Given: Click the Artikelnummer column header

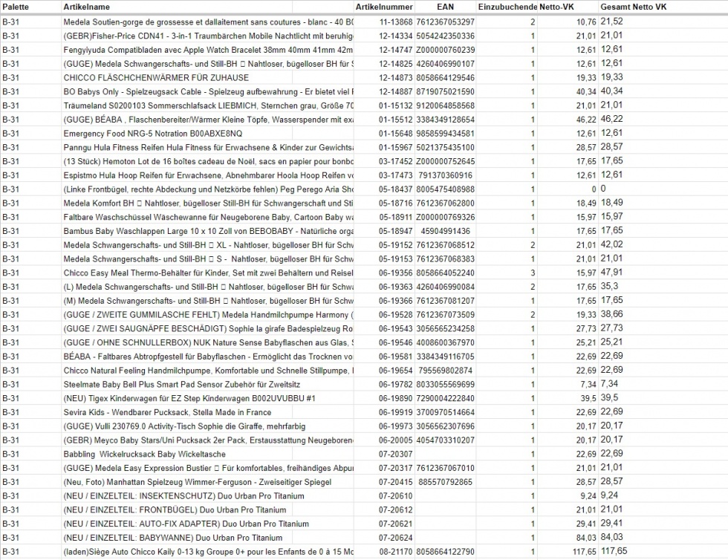Looking at the screenshot, I should [x=384, y=7].
